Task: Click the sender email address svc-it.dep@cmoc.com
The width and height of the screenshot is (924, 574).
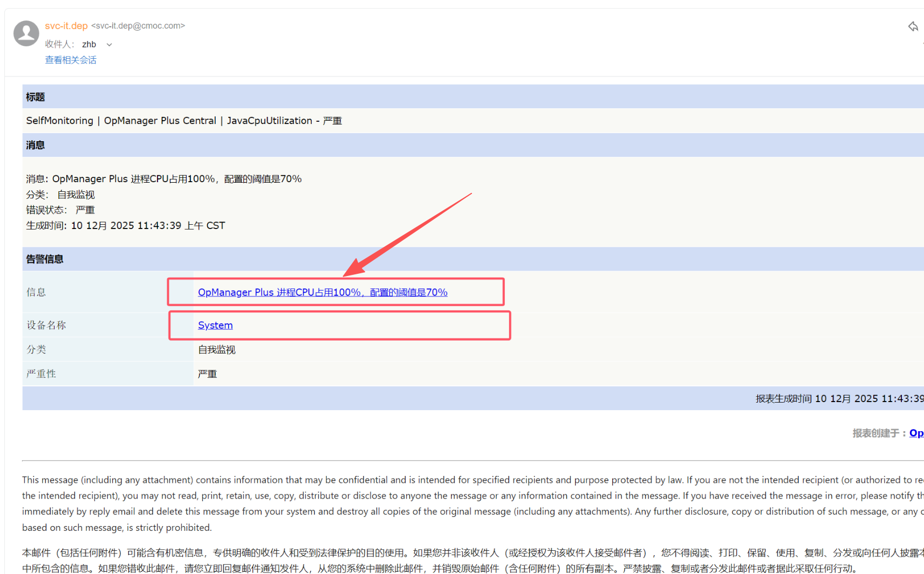Action: point(138,26)
